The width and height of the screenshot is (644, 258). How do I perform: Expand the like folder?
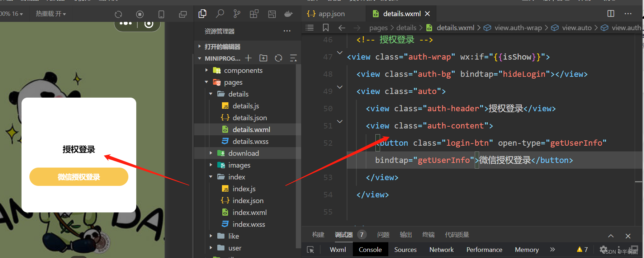pyautogui.click(x=211, y=236)
